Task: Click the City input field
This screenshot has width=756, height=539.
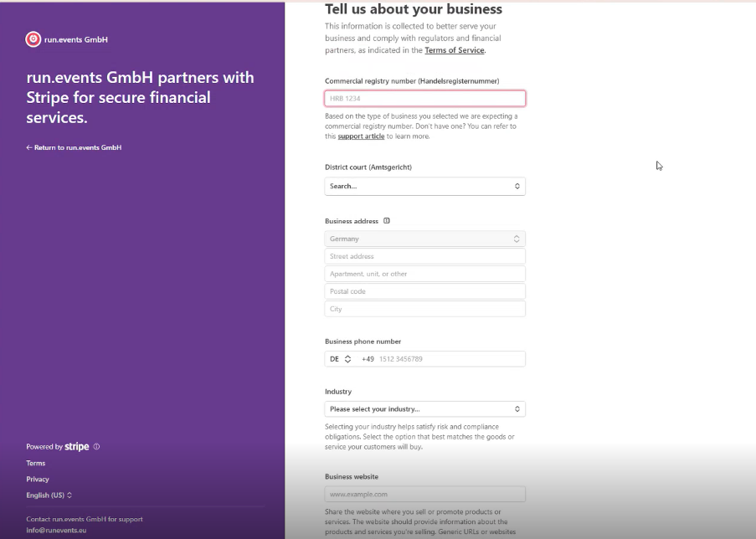Action: click(424, 309)
